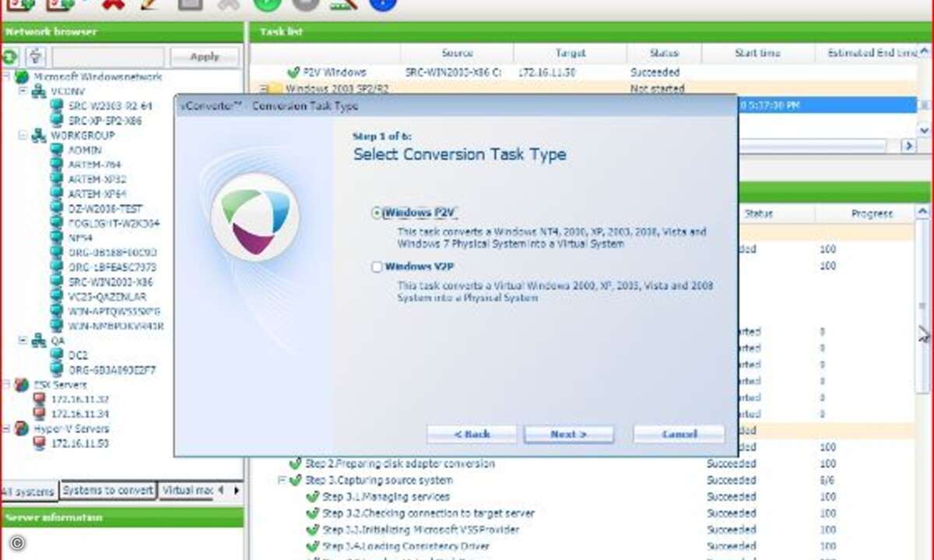Viewport: 934px width, 560px height.
Task: Select the Windows 2003 SP2/R2 task row
Action: pyautogui.click(x=584, y=89)
